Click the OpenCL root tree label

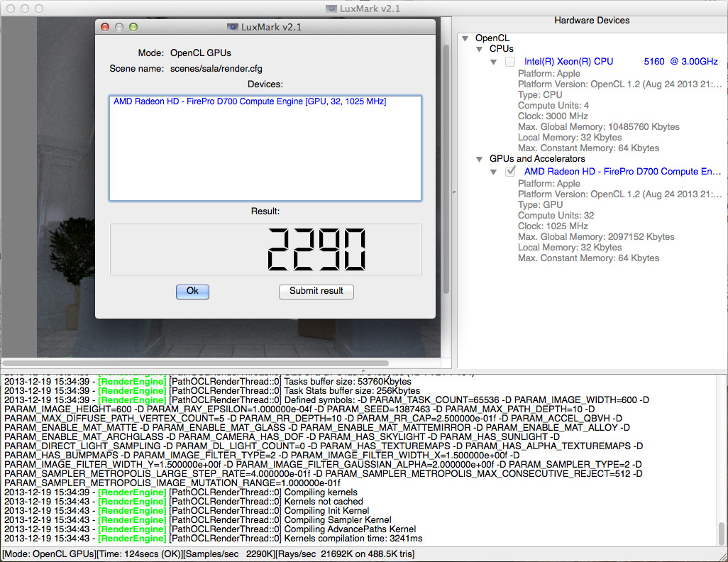point(492,38)
